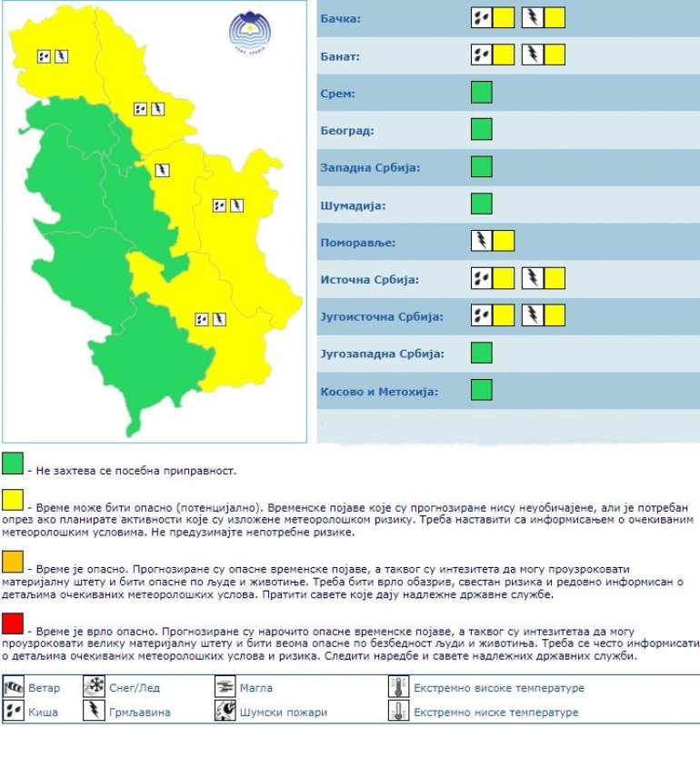Select the Београд region label
This screenshot has width=700, height=758.
click(x=347, y=131)
